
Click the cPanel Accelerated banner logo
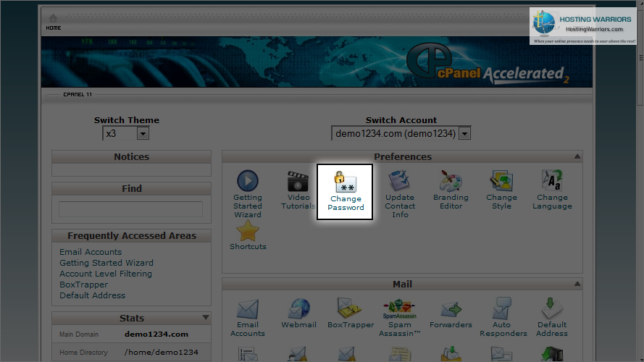pyautogui.click(x=488, y=65)
